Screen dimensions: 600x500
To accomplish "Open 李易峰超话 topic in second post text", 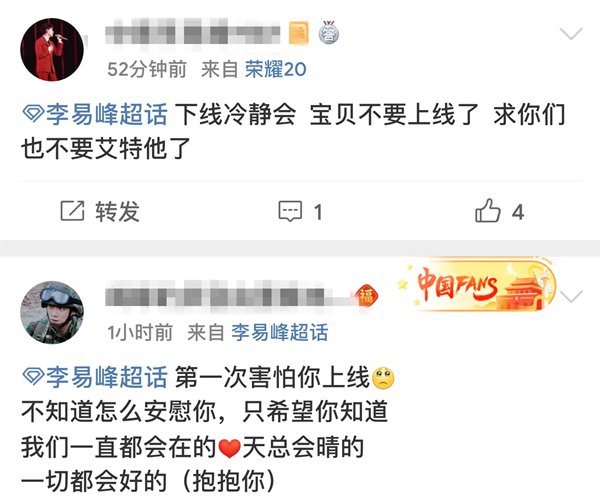I will [107, 377].
